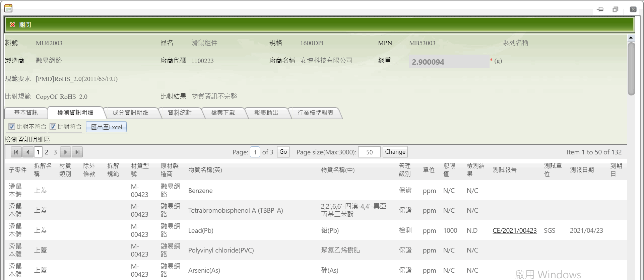Click 1600DPI specification value

pos(312,43)
